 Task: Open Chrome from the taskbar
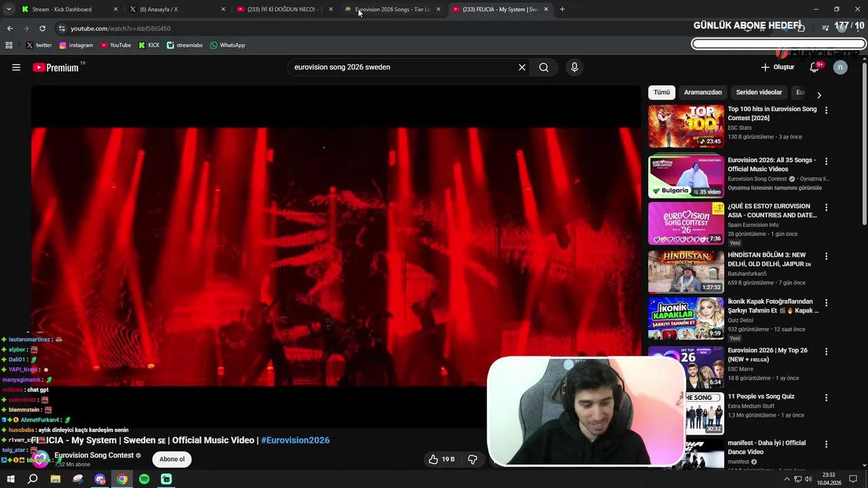pyautogui.click(x=122, y=479)
